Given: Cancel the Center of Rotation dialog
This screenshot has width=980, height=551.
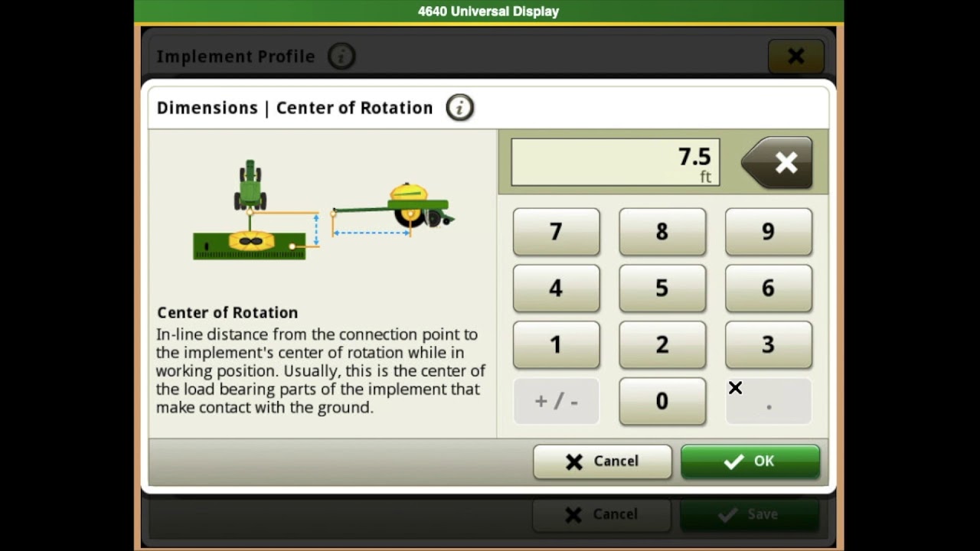Looking at the screenshot, I should coord(603,461).
